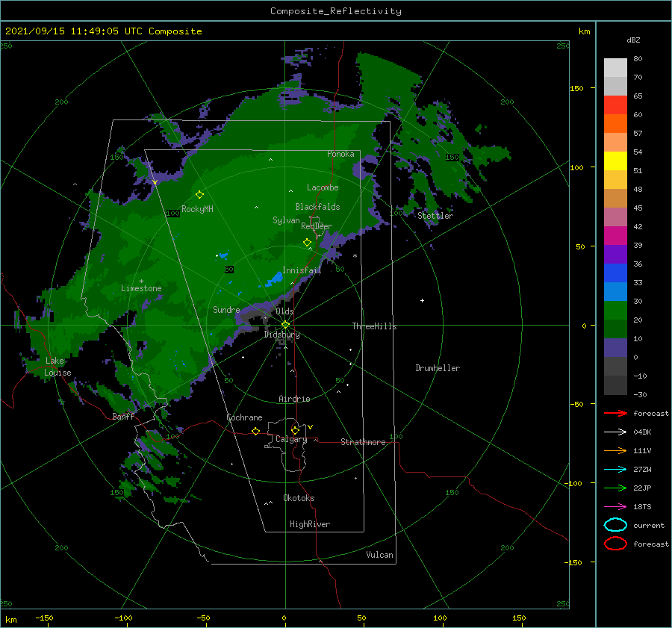The height and width of the screenshot is (628, 672).
Task: Click the purple-gray 0–10 dBZ swatch
Action: [x=615, y=348]
